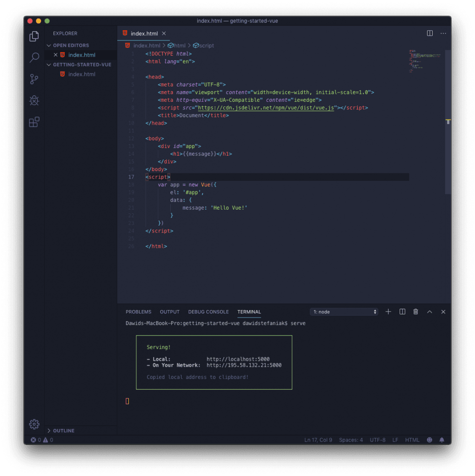The height and width of the screenshot is (476, 475).
Task: Click the script breadcrumb segment
Action: (x=207, y=46)
